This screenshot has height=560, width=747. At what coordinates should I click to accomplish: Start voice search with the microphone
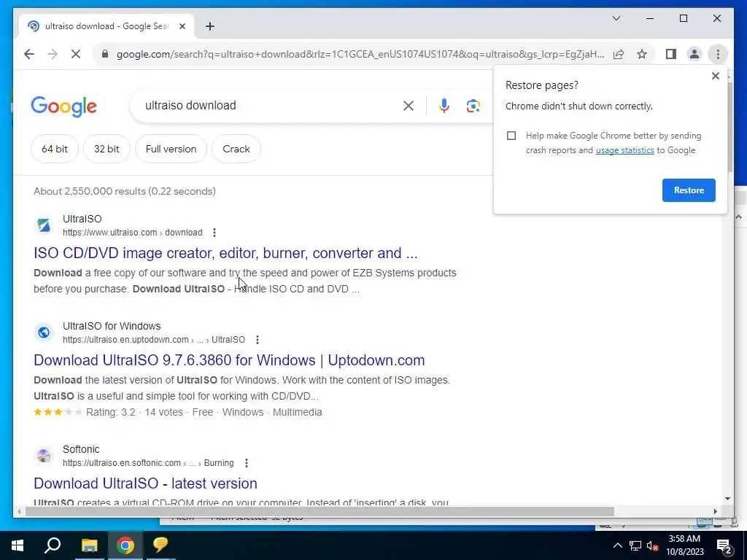tap(444, 106)
